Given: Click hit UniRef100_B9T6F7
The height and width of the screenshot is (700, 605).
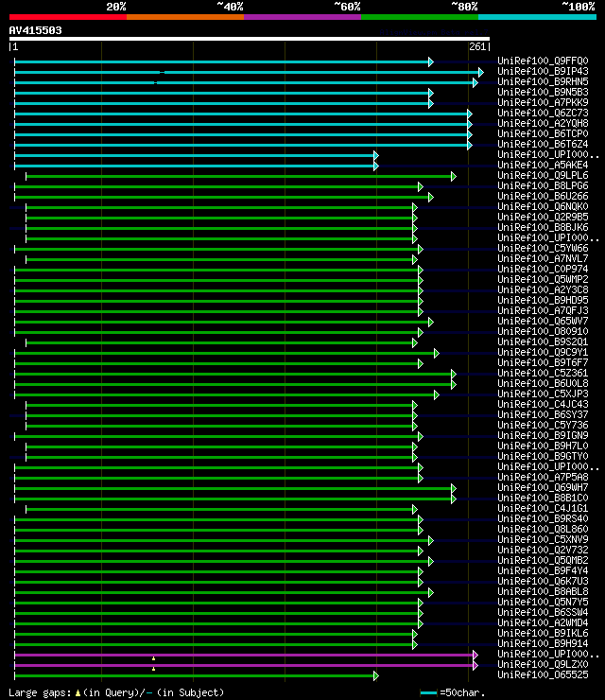Looking at the screenshot, I should click(543, 362).
